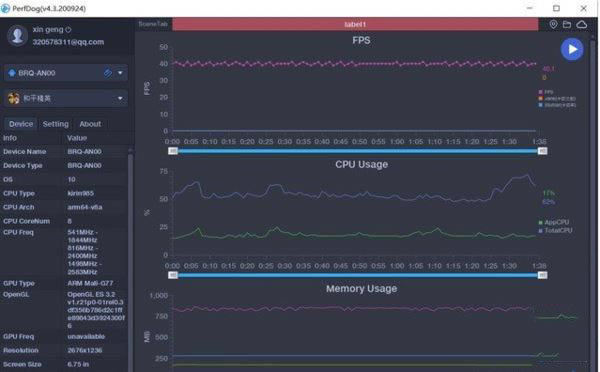Click the left handle of FPS range slider
600x372 pixels.
pyautogui.click(x=173, y=151)
